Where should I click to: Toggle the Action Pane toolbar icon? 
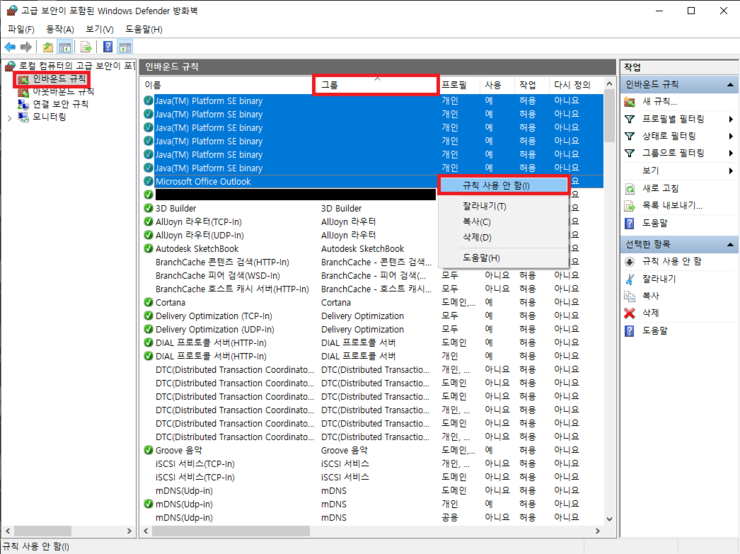pyautogui.click(x=125, y=47)
